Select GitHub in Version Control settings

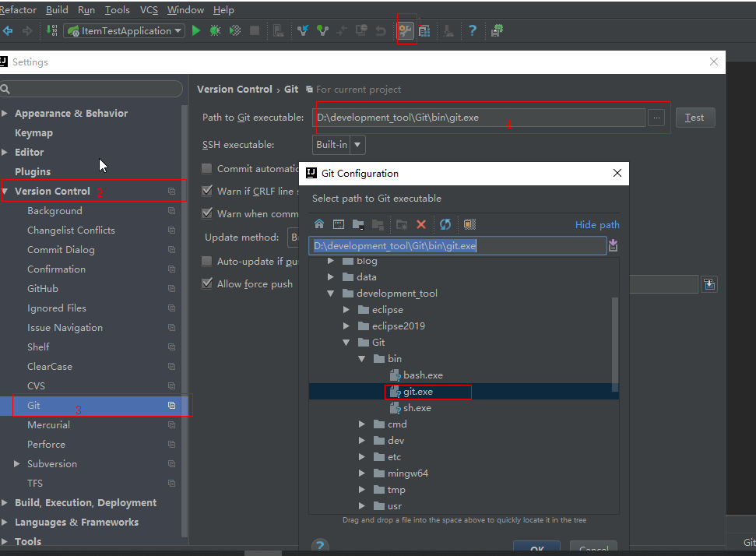coord(43,289)
